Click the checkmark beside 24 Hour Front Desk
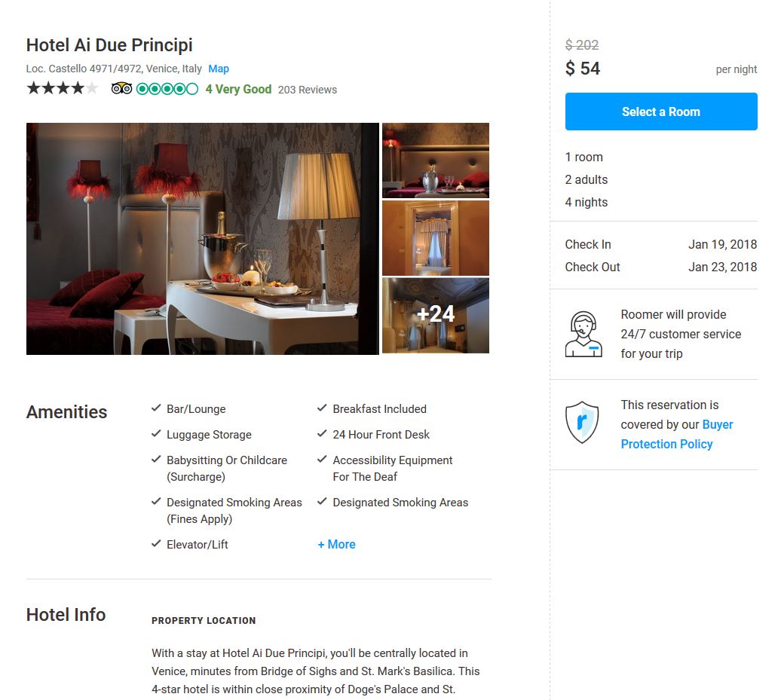Image resolution: width=781 pixels, height=700 pixels. (x=322, y=434)
